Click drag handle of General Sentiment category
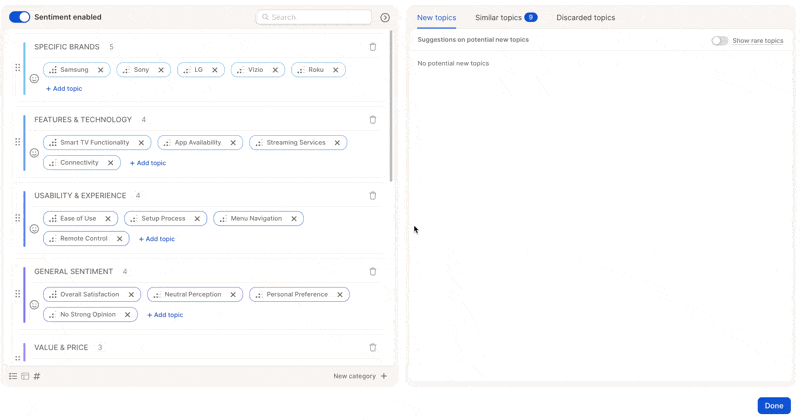Screen dimensions: 800x420 (x=17, y=294)
